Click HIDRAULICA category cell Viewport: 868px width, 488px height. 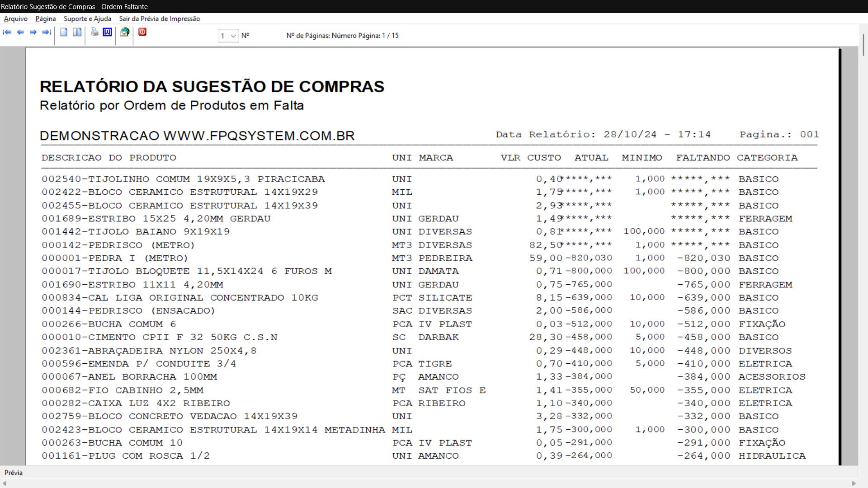772,456
